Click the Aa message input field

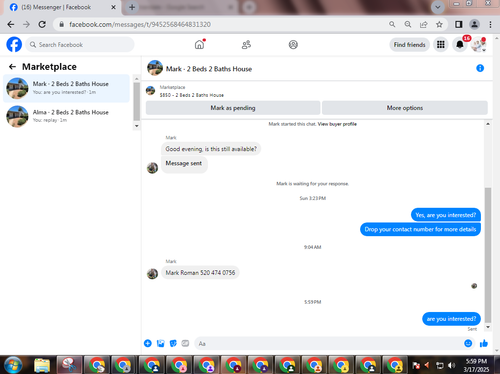[x=327, y=343]
